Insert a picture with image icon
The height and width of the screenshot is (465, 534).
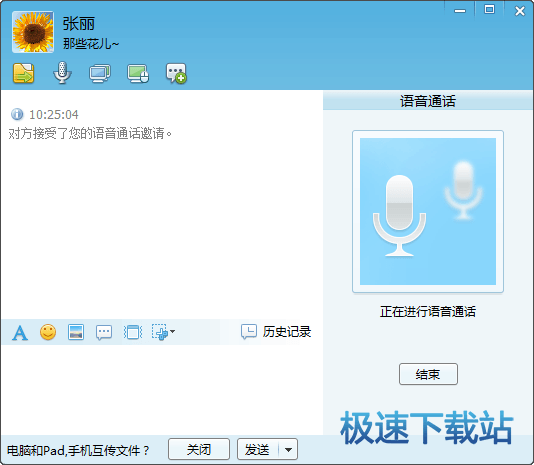click(76, 332)
